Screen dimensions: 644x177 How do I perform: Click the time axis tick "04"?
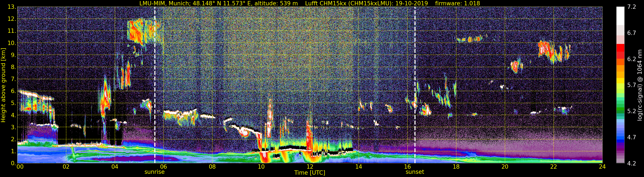click(115, 167)
